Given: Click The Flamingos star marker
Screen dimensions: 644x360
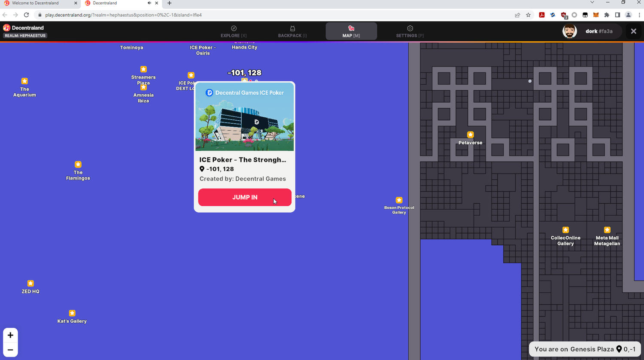Looking at the screenshot, I should click(x=78, y=165).
